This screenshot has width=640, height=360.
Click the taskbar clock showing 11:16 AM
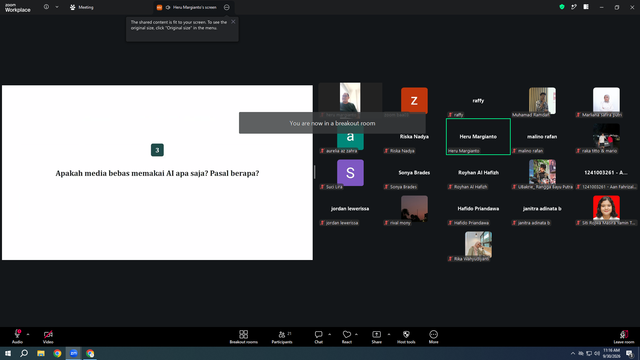(x=611, y=353)
